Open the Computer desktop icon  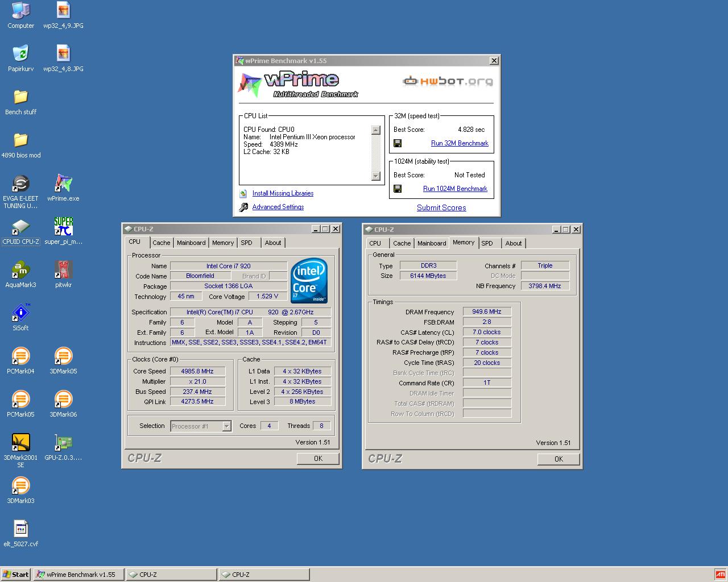click(20, 15)
